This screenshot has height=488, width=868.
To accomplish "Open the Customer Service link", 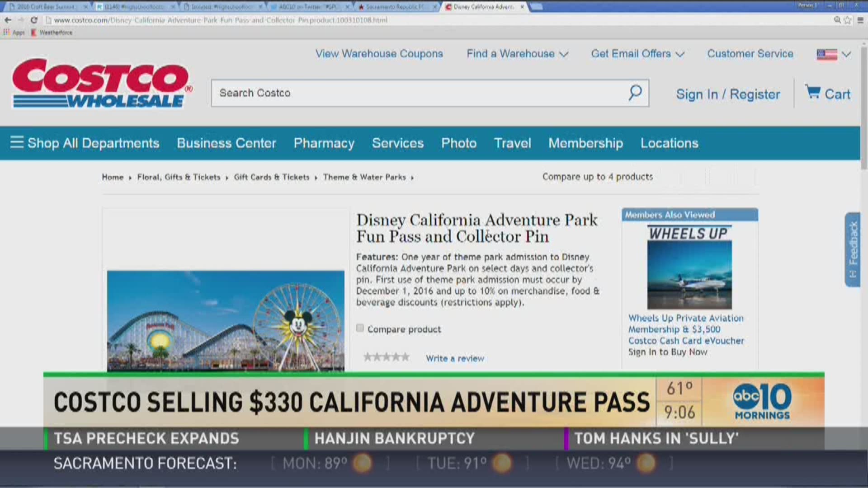I will [x=750, y=54].
